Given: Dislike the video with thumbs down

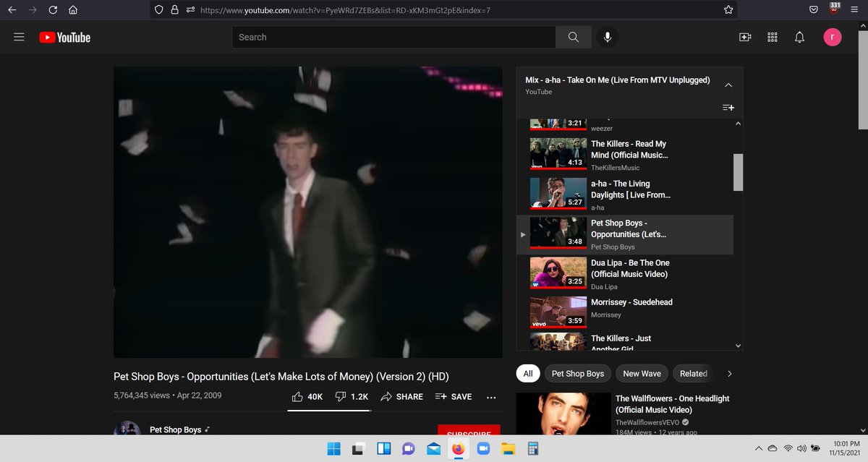Looking at the screenshot, I should [x=352, y=397].
